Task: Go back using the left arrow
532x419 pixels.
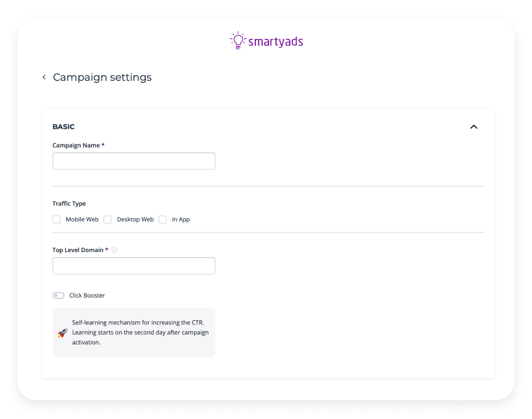Action: click(44, 78)
